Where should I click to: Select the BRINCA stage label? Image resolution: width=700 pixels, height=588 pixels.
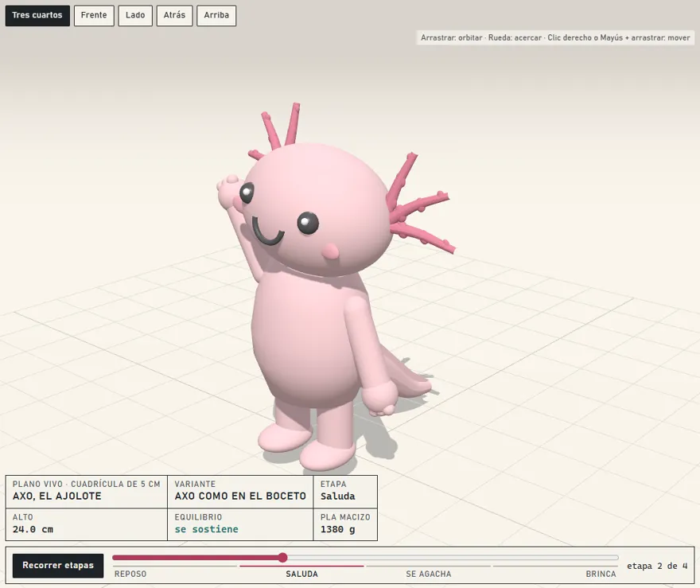[601, 574]
